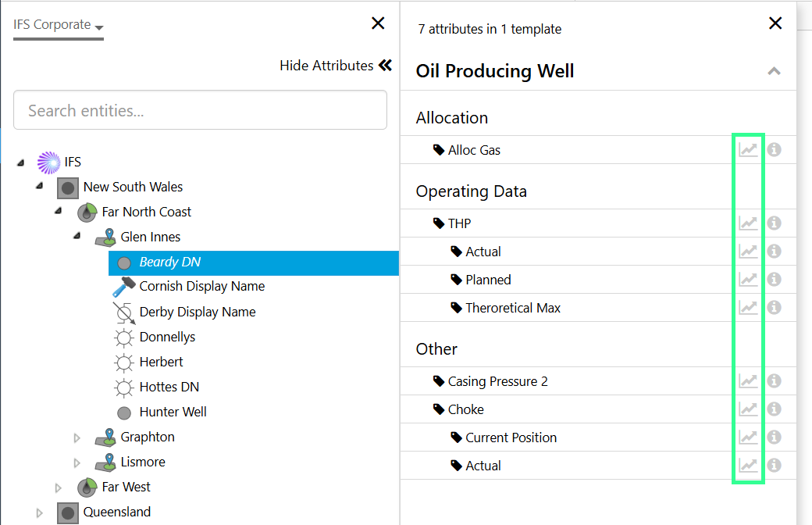Screen dimensions: 812x525
Task: Open the trend chart icon for Alloc Gas
Action: tap(747, 148)
